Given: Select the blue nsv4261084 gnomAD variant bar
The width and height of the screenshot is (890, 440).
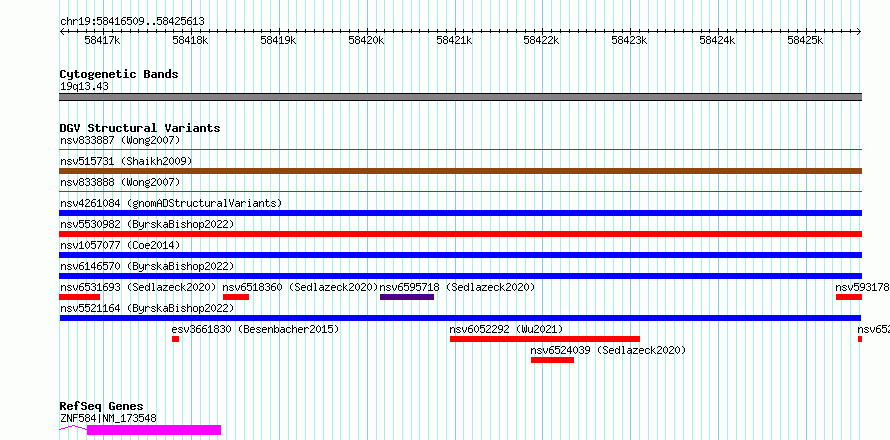Looking at the screenshot, I should coord(460,213).
